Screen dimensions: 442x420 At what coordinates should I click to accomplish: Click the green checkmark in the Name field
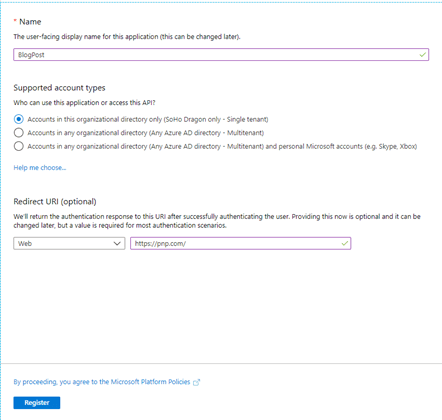click(x=423, y=54)
